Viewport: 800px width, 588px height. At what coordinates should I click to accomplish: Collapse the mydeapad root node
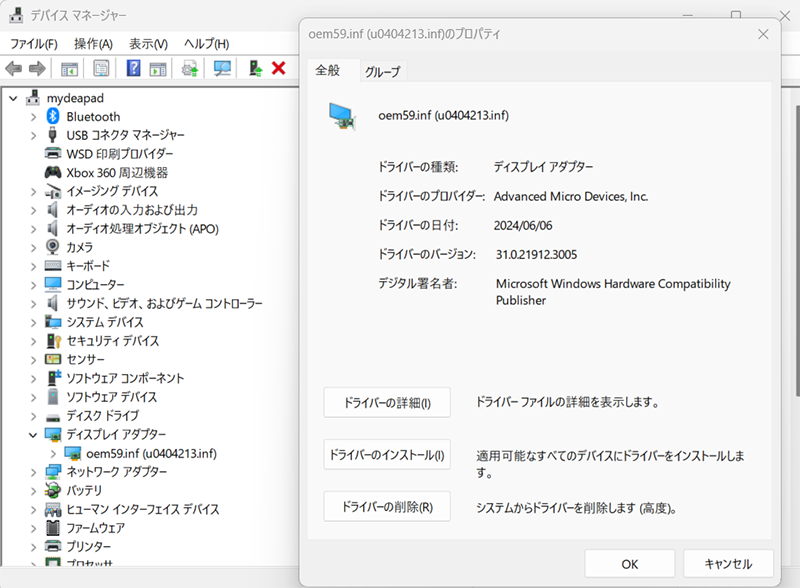[x=13, y=98]
